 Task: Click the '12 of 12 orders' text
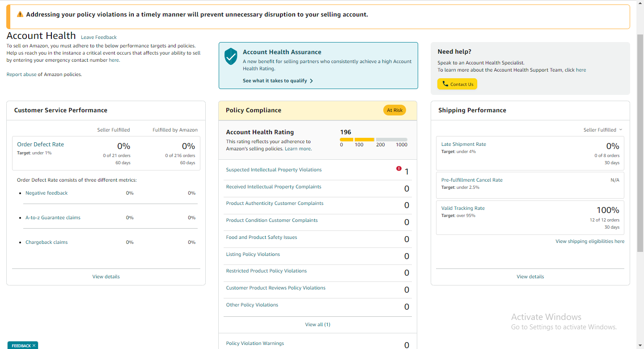605,220
